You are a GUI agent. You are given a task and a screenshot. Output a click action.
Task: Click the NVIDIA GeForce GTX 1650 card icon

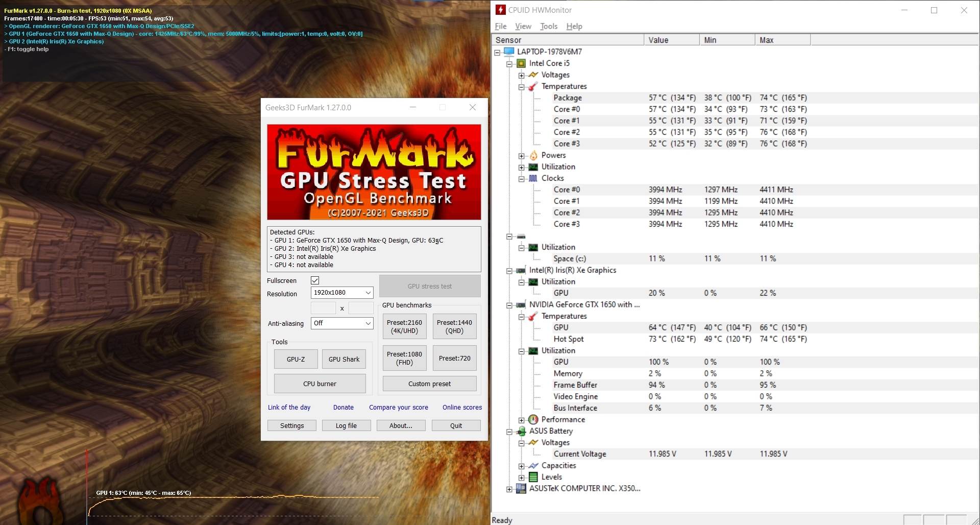pos(521,305)
